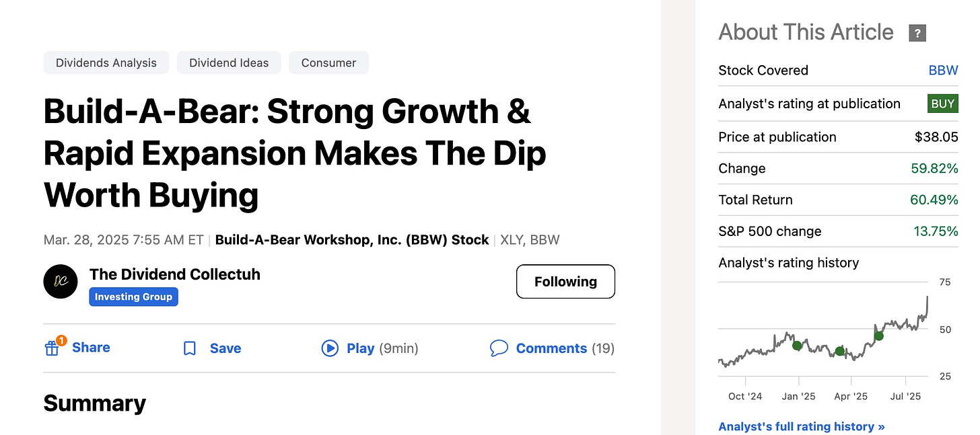Click the Stock Covered label

pos(763,71)
